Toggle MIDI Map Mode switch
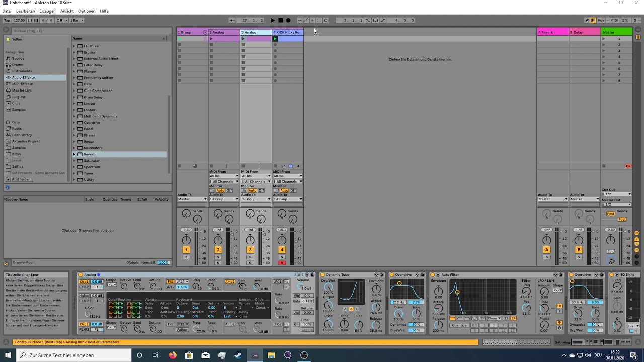Image resolution: width=644 pixels, height=362 pixels. (614, 20)
